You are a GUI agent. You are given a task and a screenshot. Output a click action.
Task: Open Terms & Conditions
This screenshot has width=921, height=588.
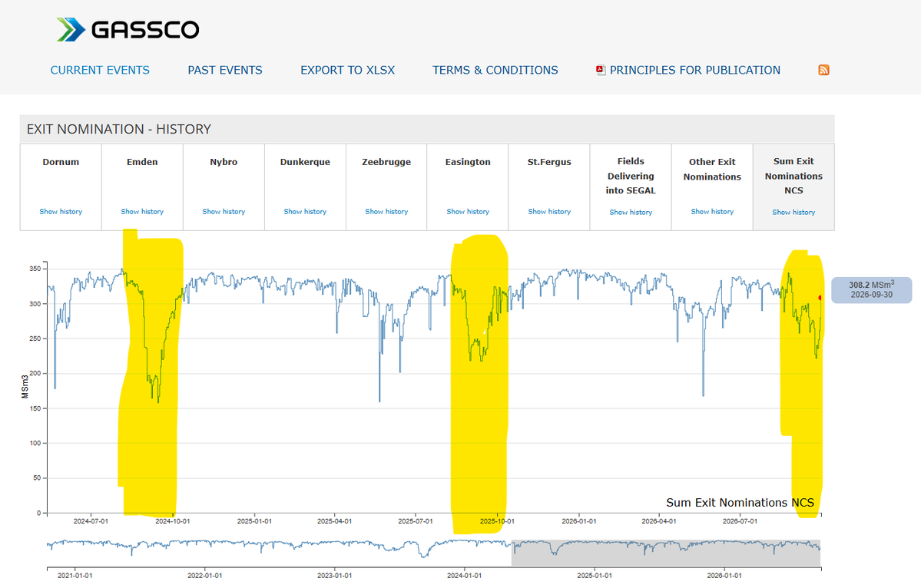click(x=495, y=70)
